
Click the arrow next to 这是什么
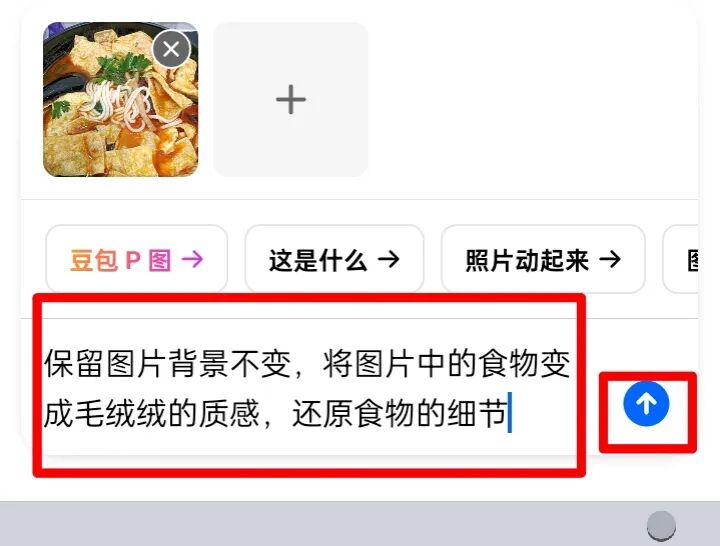[x=388, y=259]
